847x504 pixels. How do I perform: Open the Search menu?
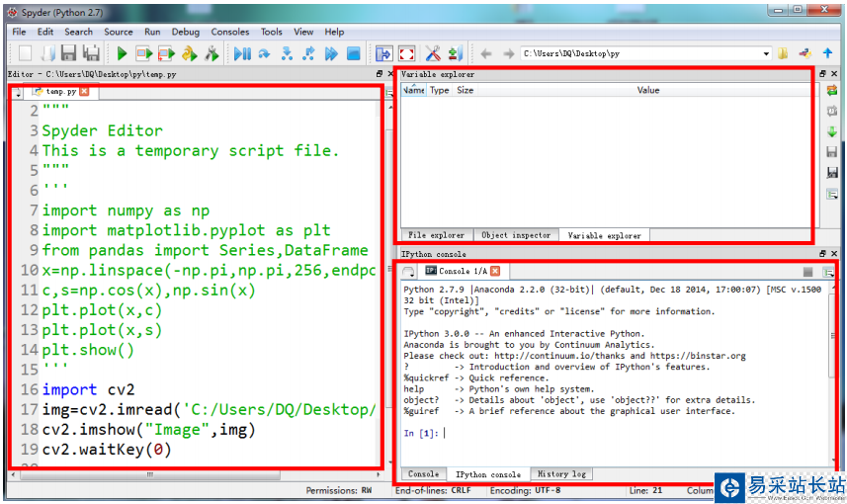point(78,32)
